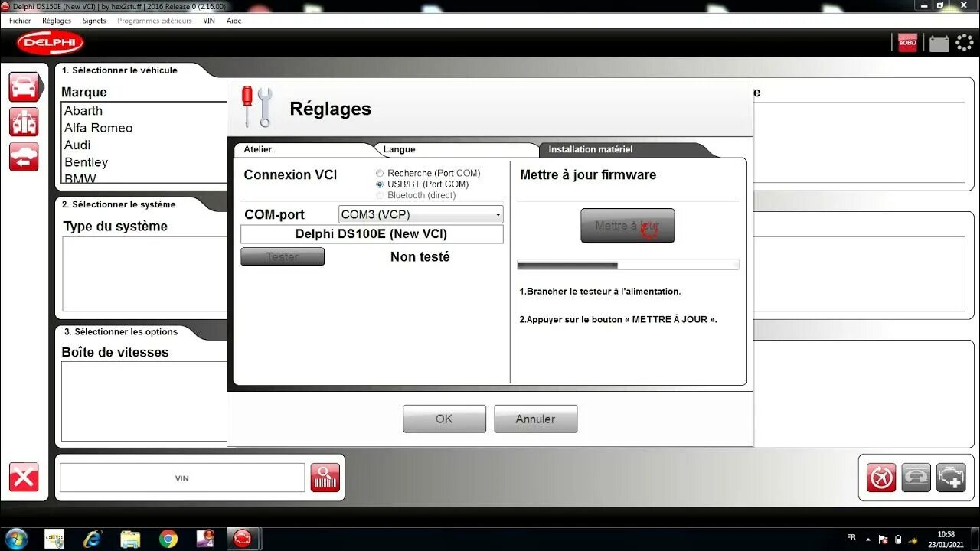980x551 pixels.
Task: Click the generic OBD car icon in sidebar
Action: (x=24, y=157)
